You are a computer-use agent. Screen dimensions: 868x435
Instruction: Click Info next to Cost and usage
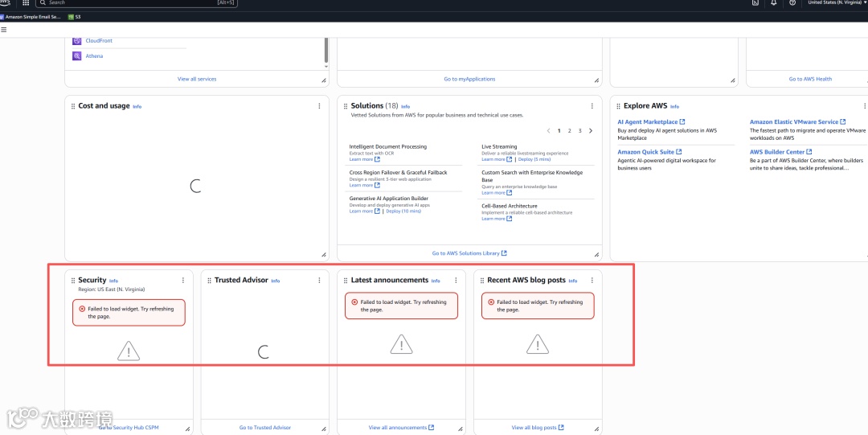(137, 106)
